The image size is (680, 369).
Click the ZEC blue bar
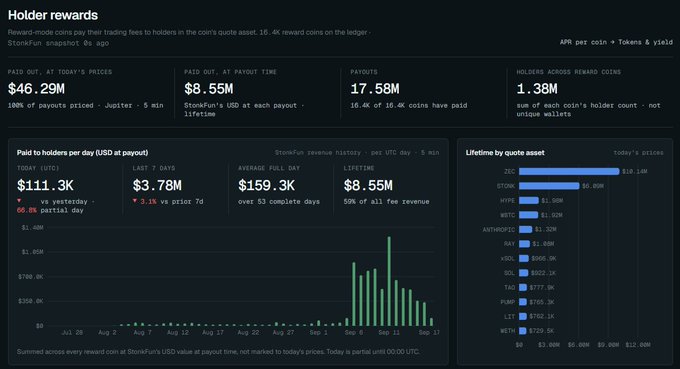point(569,172)
